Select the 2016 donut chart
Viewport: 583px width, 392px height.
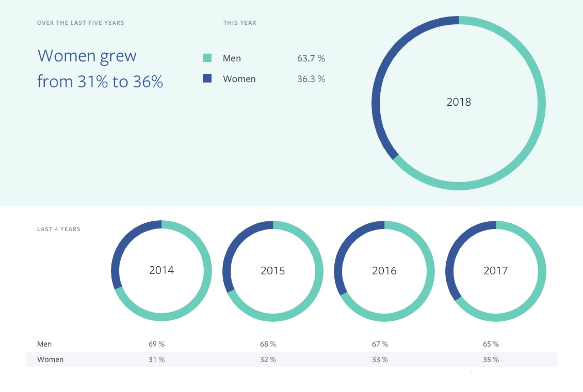coord(384,271)
